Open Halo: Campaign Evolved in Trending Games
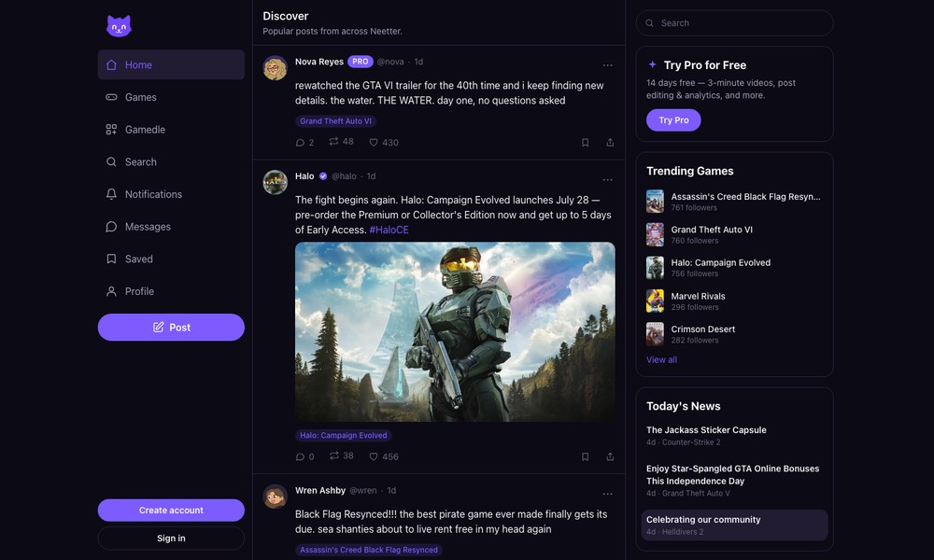The width and height of the screenshot is (934, 560). 734,268
